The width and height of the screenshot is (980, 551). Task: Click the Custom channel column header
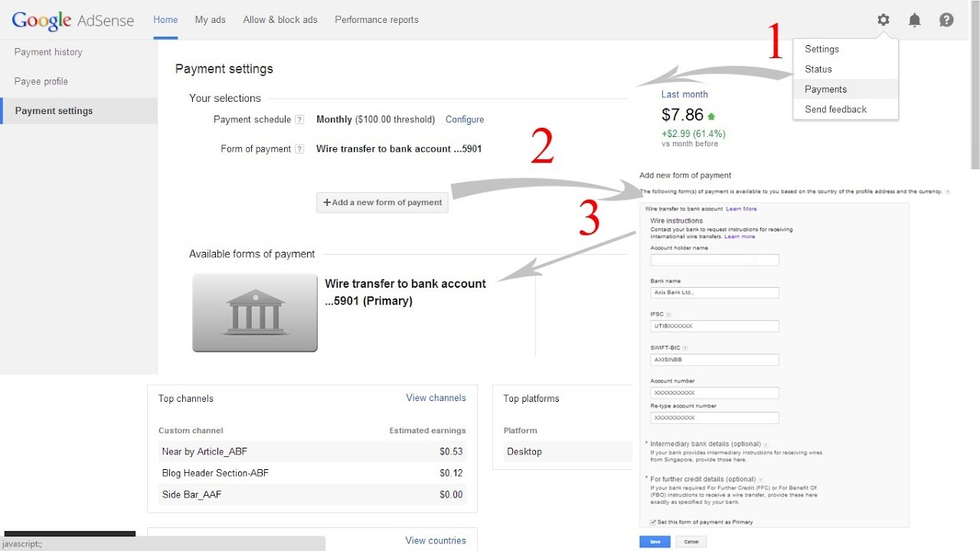coord(191,431)
